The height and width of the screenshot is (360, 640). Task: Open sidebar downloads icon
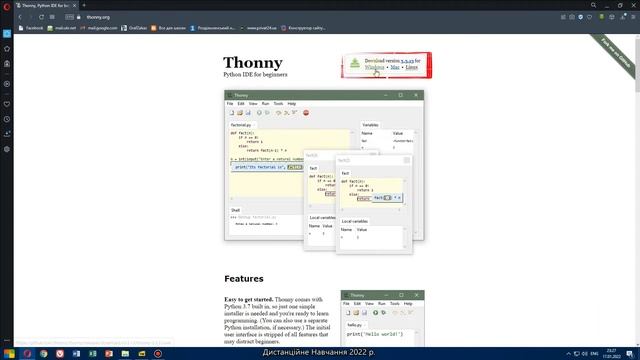(x=7, y=134)
